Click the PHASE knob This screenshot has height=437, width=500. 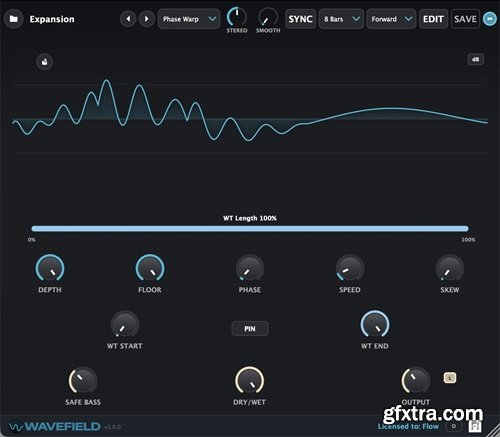pyautogui.click(x=250, y=269)
